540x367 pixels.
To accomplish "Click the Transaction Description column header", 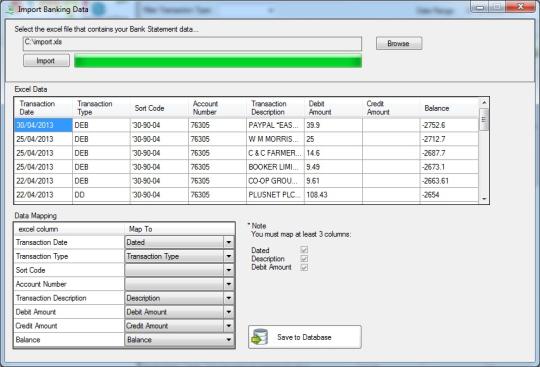I will [x=275, y=108].
